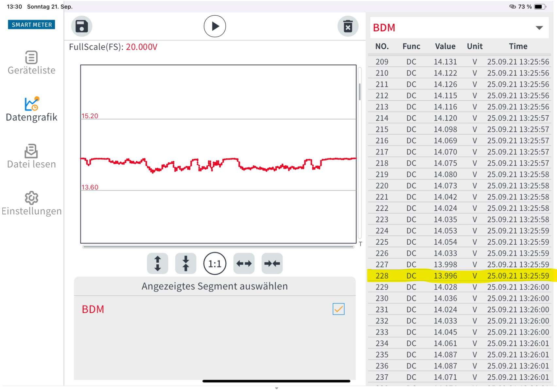557x392 pixels.
Task: Expand the graph vertically
Action: click(x=157, y=263)
